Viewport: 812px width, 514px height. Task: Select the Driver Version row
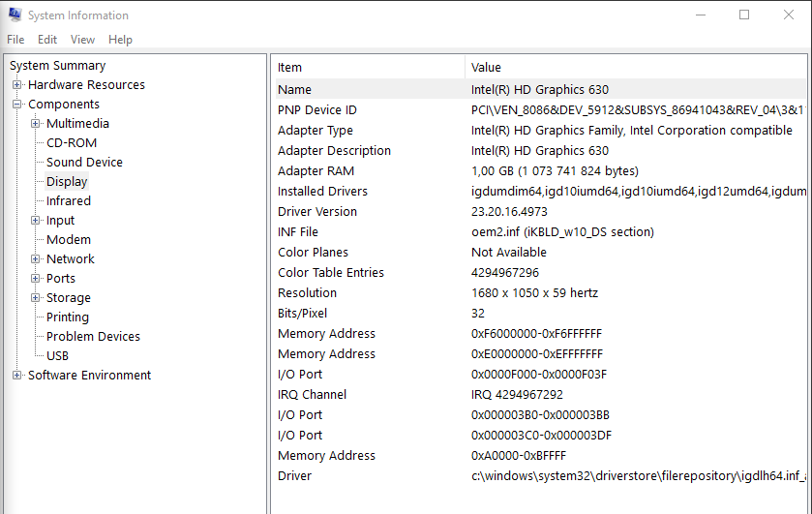pos(539,211)
